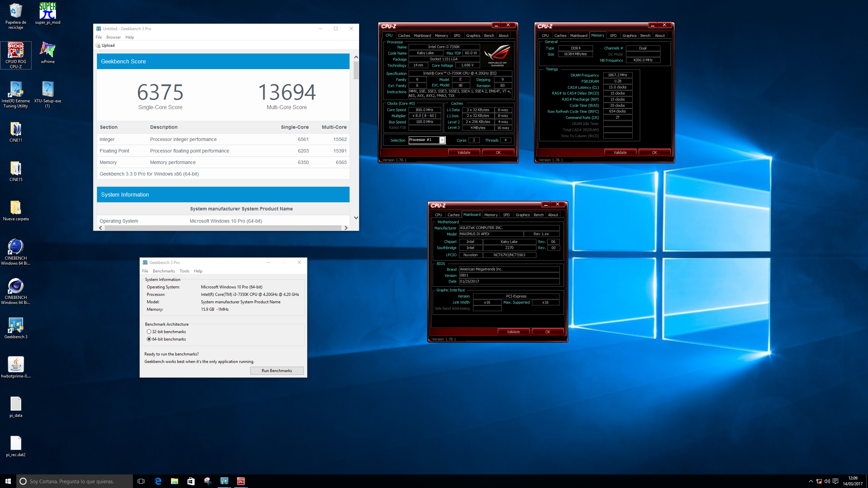Switch to Geekbench via its taskbar icon
The width and height of the screenshot is (868, 488).
pos(224,481)
